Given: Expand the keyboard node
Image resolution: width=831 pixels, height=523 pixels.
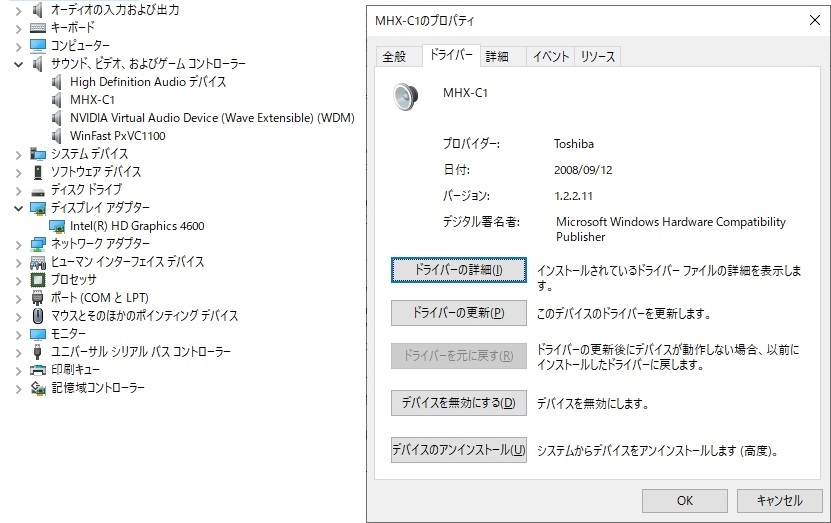Looking at the screenshot, I should tap(18, 28).
